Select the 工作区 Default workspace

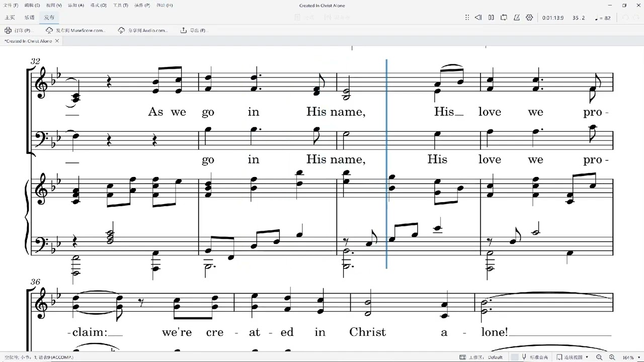pyautogui.click(x=486, y=357)
